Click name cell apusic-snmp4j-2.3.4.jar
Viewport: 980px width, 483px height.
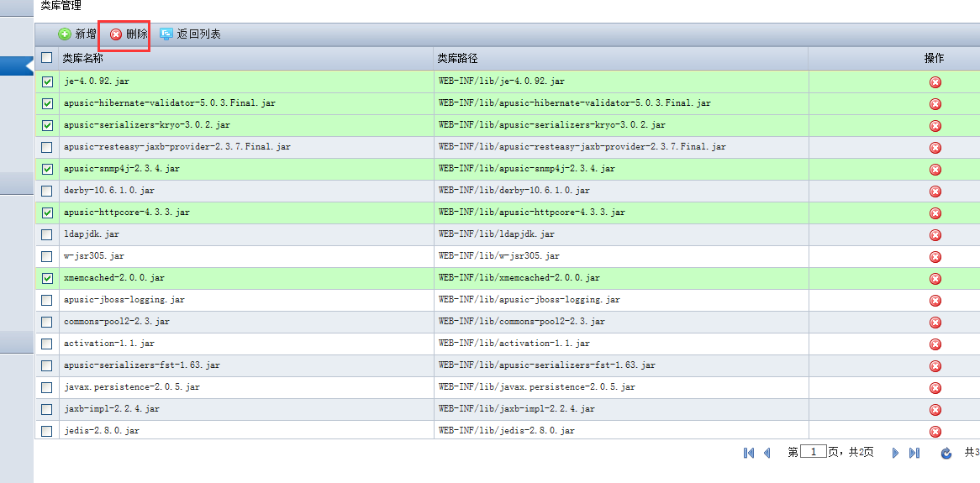point(246,169)
